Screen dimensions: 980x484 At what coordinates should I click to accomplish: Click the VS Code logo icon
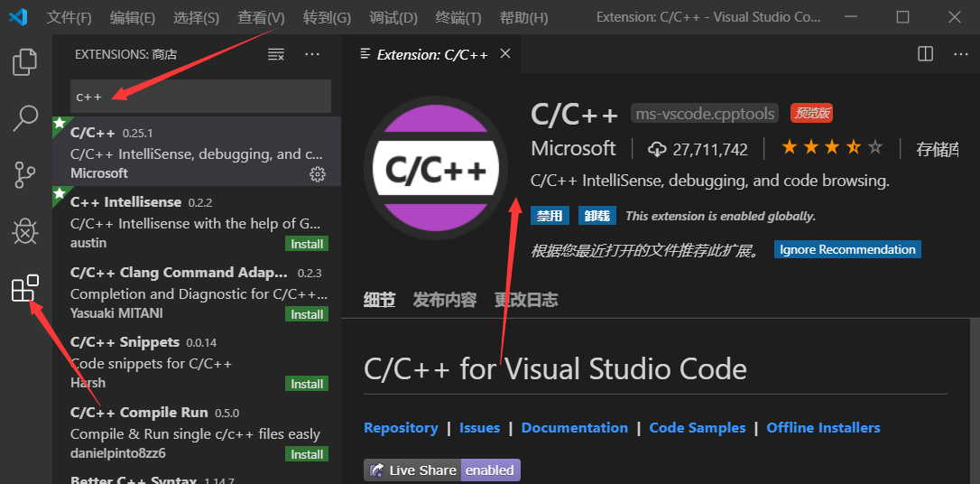click(x=17, y=17)
